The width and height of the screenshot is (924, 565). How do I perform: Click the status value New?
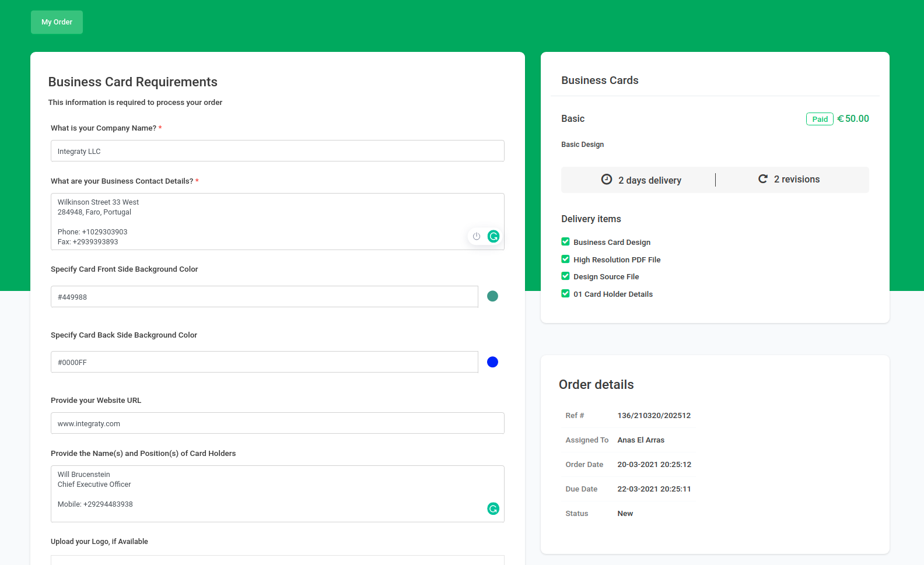[x=625, y=514]
